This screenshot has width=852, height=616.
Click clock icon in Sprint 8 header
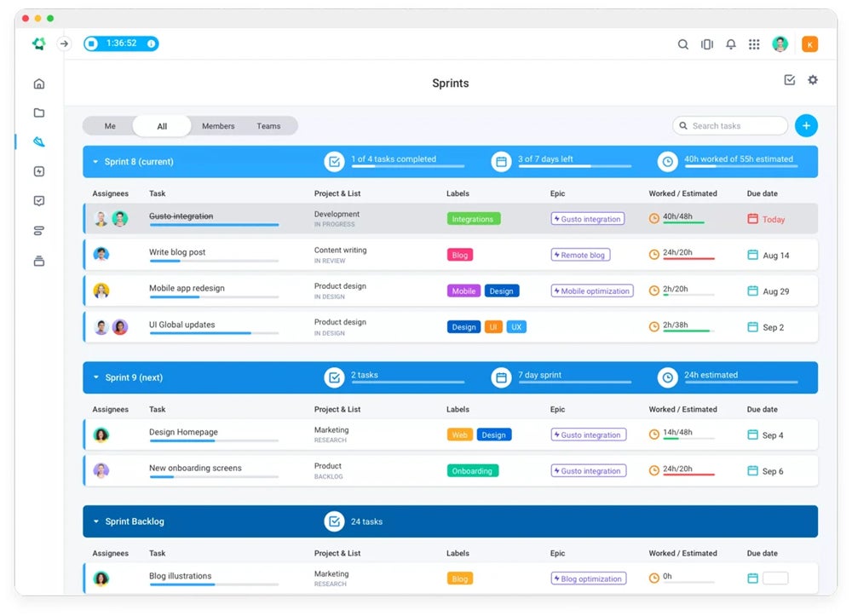coord(667,162)
